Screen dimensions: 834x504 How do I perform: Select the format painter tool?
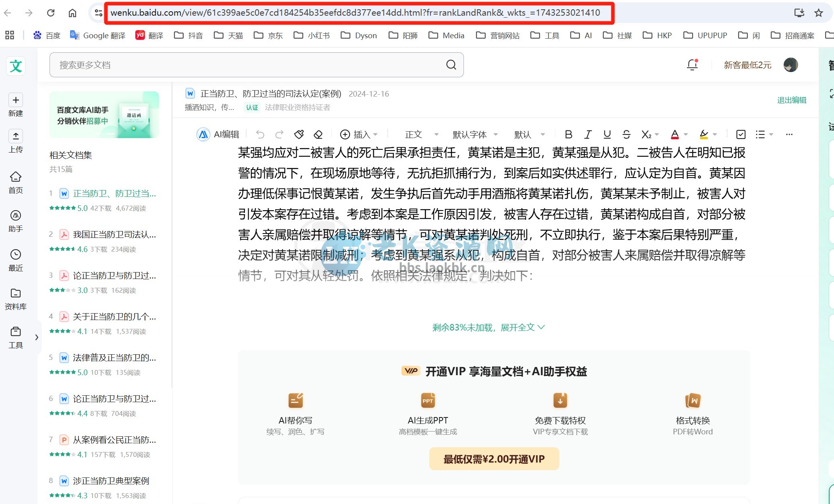click(299, 134)
